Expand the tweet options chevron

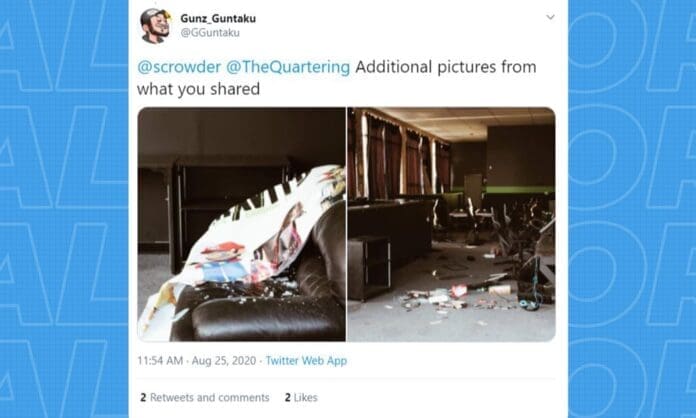(550, 17)
